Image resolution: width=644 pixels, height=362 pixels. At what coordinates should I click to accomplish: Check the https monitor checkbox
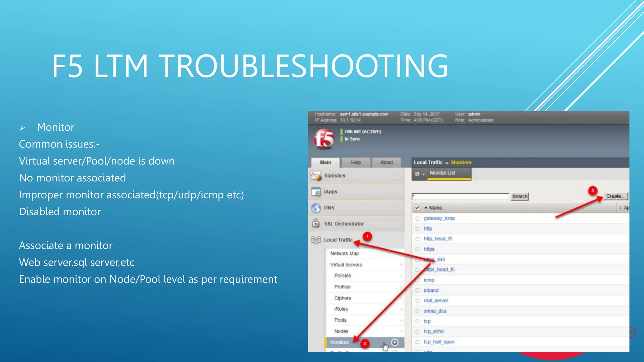(417, 249)
